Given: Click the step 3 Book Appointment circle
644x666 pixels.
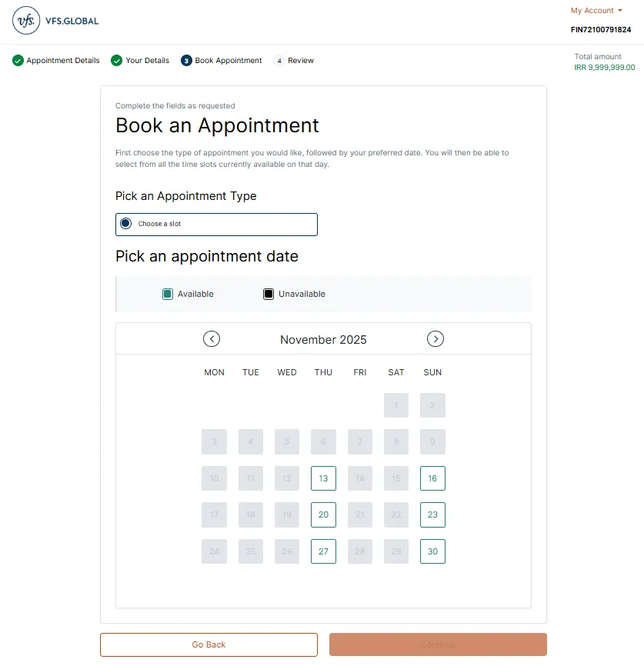Looking at the screenshot, I should (186, 61).
